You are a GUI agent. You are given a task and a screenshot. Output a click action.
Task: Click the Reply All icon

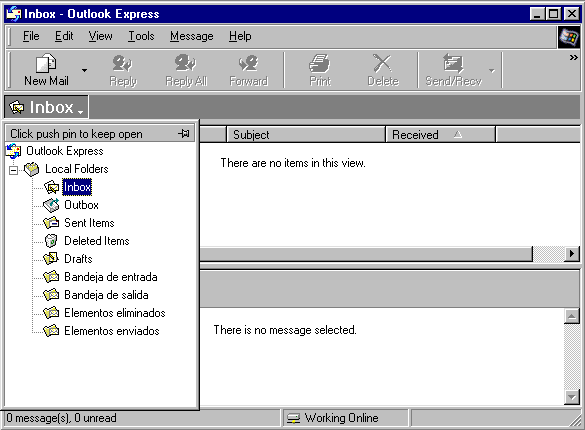185,63
